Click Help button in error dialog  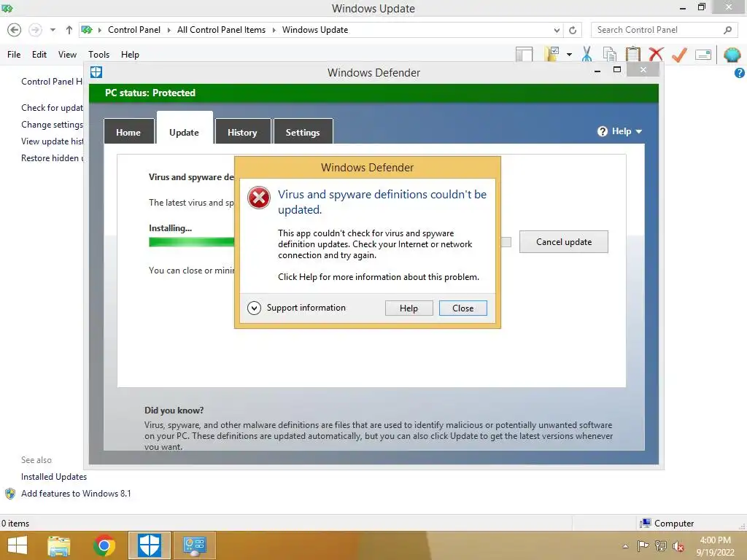(x=409, y=308)
